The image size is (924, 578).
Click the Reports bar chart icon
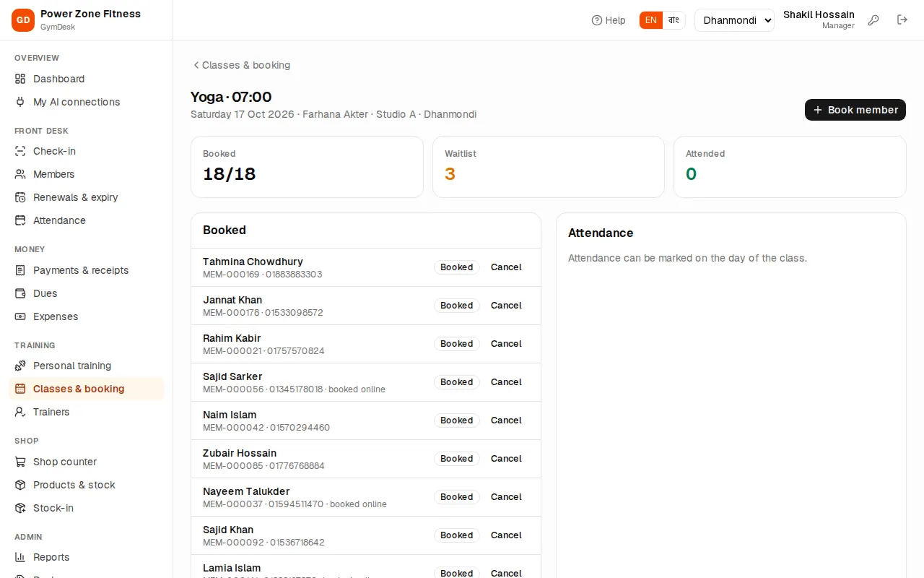(x=20, y=557)
